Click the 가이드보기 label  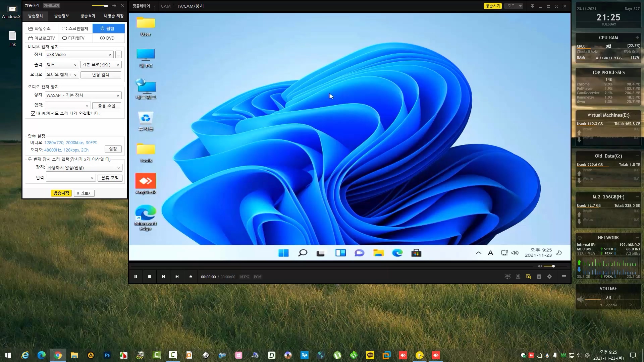pos(51,6)
